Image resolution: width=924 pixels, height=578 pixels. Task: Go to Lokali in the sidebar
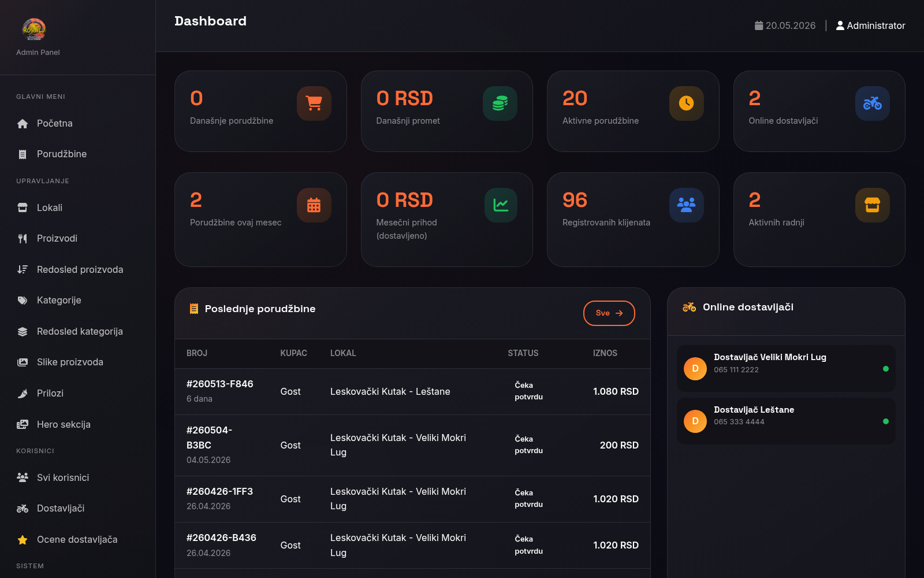tap(77, 208)
